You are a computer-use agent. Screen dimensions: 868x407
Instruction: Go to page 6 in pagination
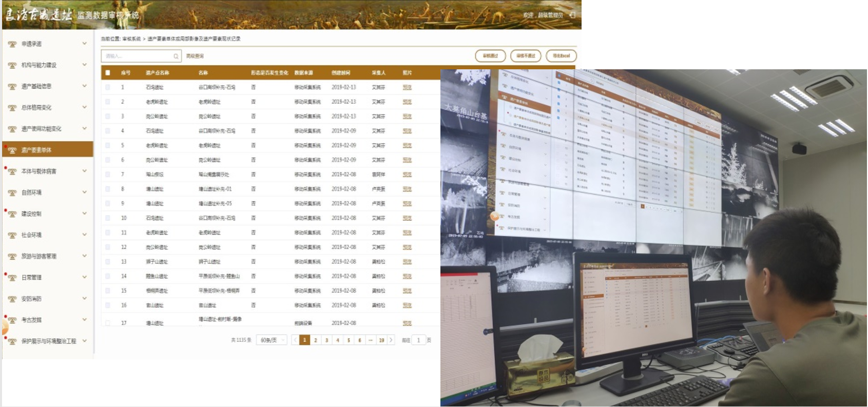click(x=359, y=340)
